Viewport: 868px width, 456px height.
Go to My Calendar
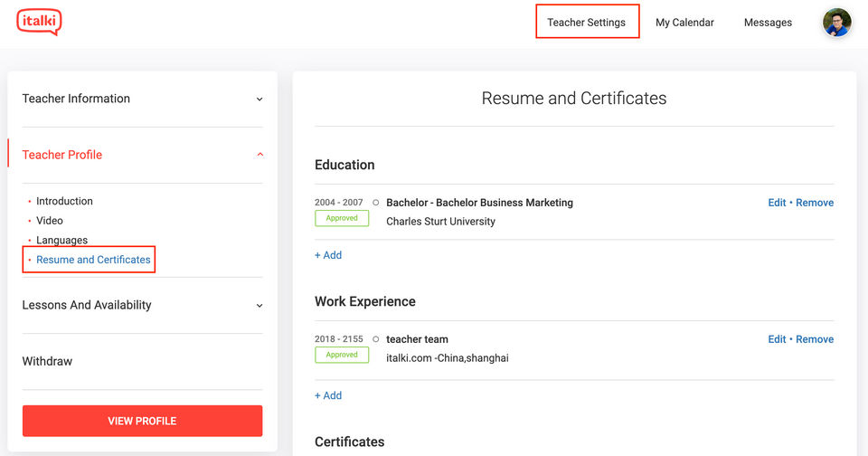pos(684,23)
